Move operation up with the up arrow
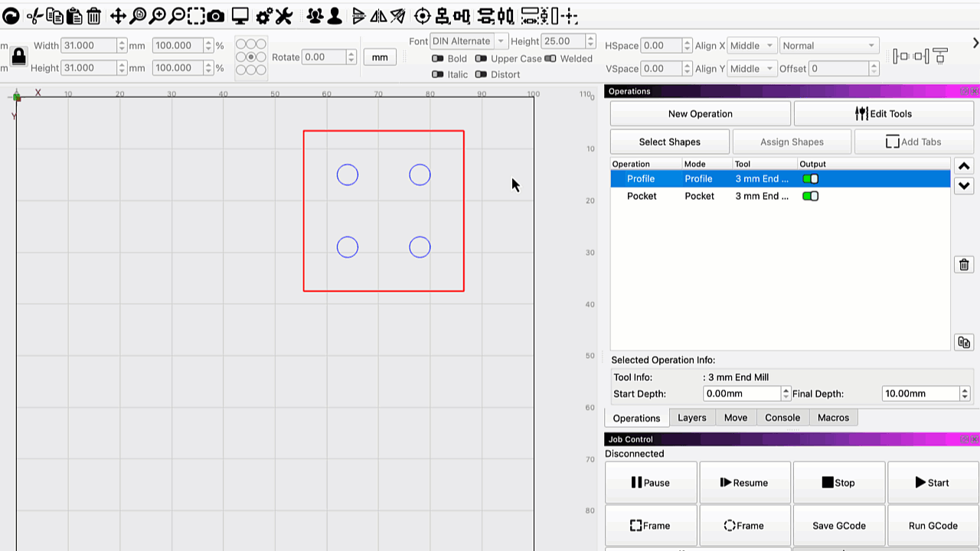980x551 pixels. [964, 166]
